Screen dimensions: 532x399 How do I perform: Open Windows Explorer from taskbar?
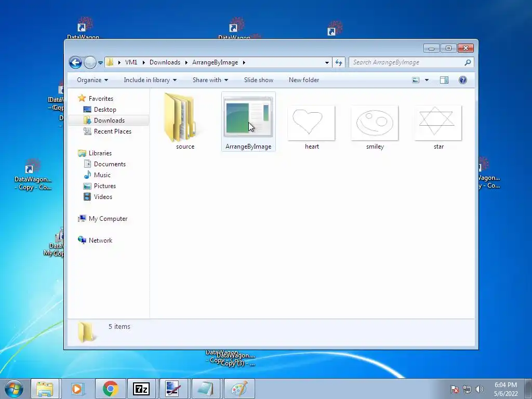click(x=45, y=389)
